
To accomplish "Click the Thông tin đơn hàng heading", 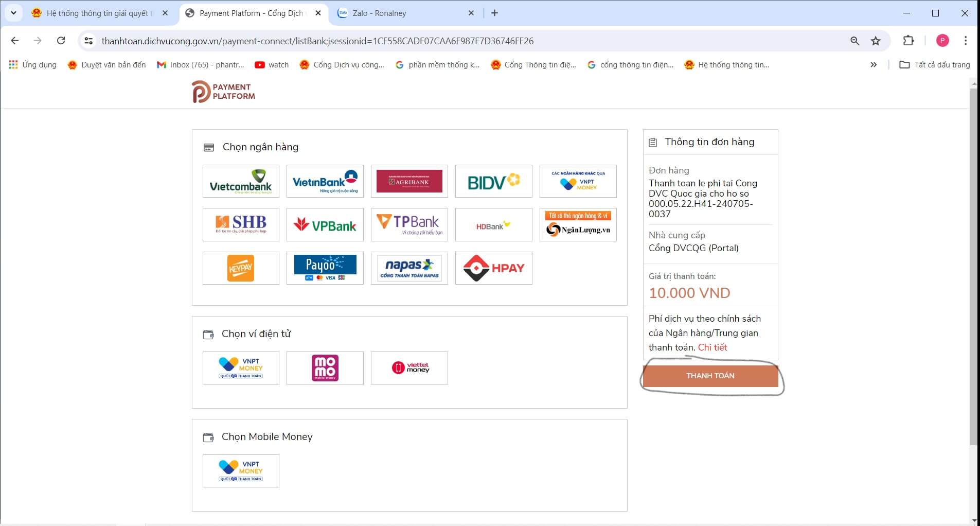I will tap(709, 142).
